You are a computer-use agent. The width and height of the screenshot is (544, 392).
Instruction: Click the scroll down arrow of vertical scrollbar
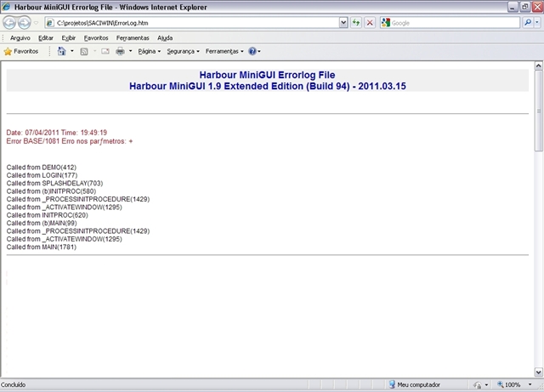538,372
